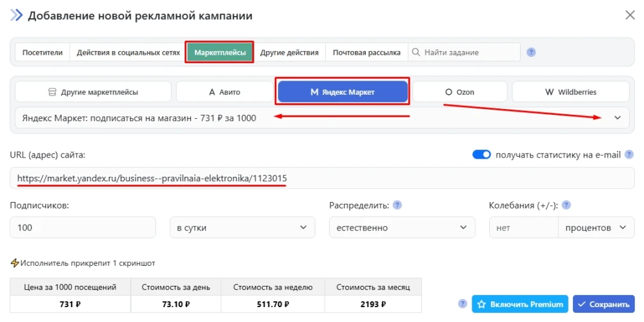Click the Включить Premium button
Screen dimensions: 644x322
520,305
